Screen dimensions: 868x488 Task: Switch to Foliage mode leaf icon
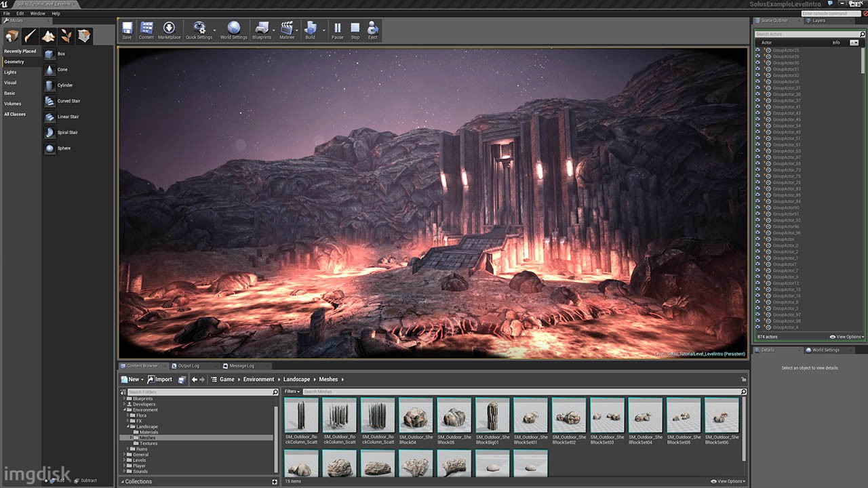coord(66,36)
